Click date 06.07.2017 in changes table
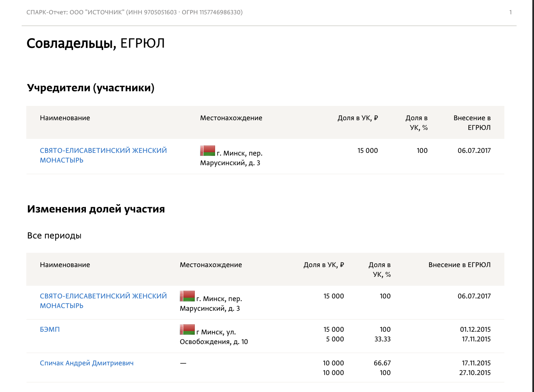 coord(474,296)
